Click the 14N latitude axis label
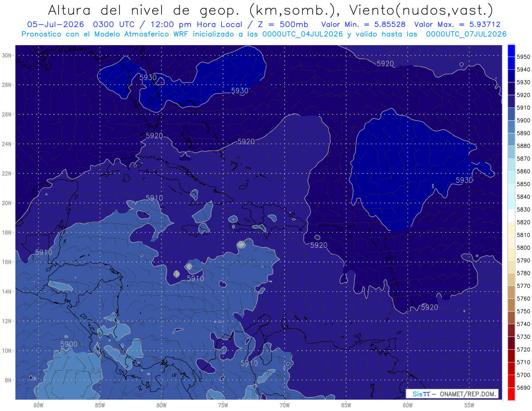The image size is (532, 411). (6, 292)
